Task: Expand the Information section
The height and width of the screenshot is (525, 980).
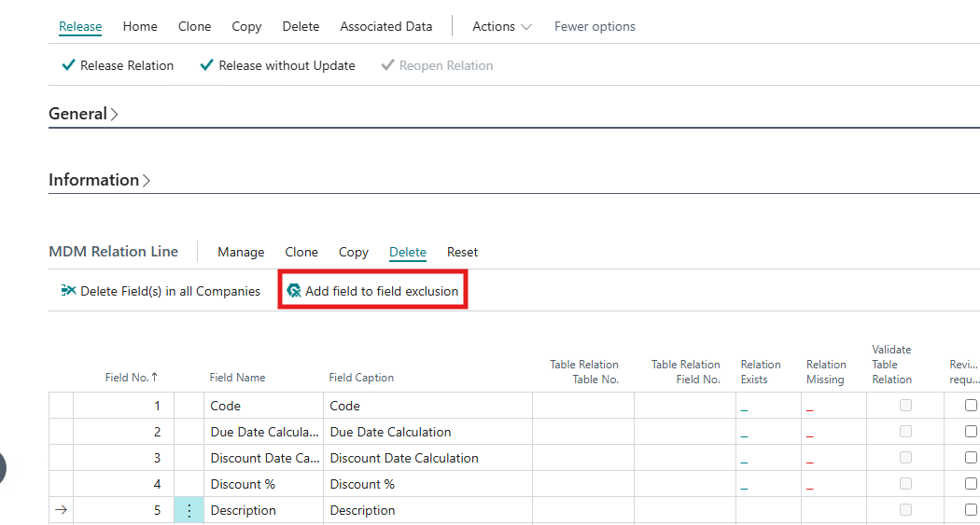Action: pyautogui.click(x=99, y=180)
